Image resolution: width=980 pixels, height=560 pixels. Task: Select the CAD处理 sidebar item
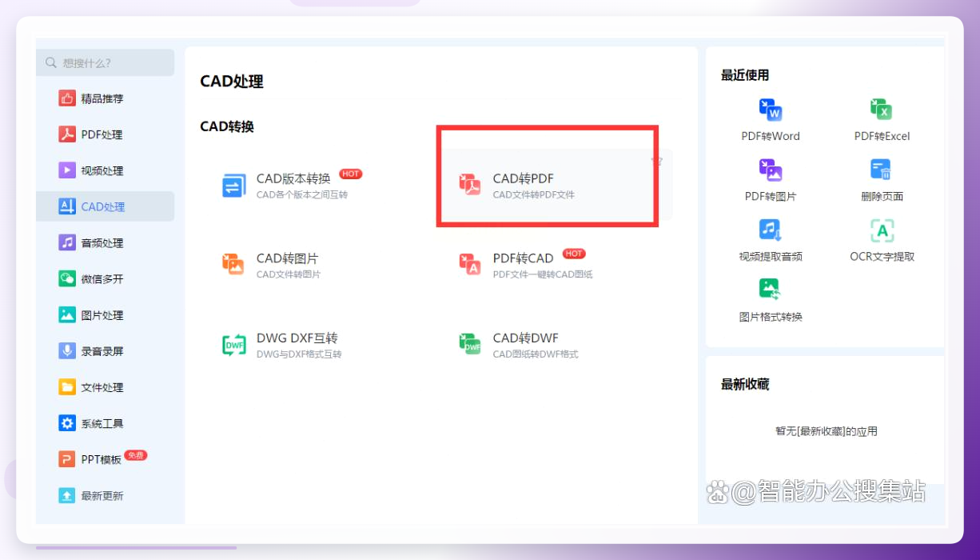(x=106, y=206)
